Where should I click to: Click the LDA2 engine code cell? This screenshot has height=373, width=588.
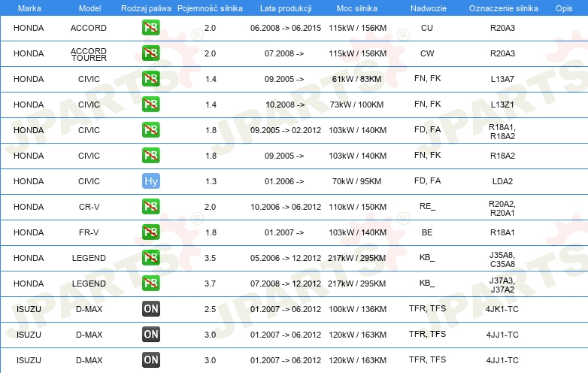click(502, 181)
